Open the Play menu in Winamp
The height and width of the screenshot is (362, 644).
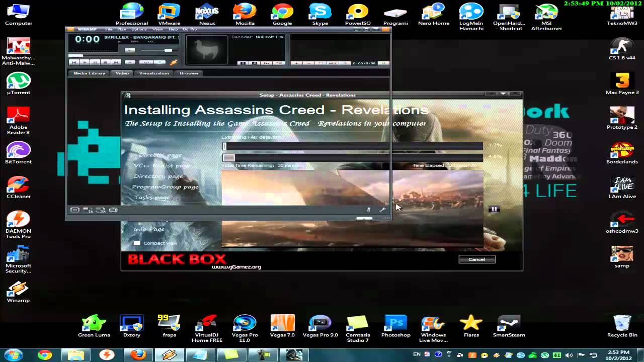click(x=122, y=29)
